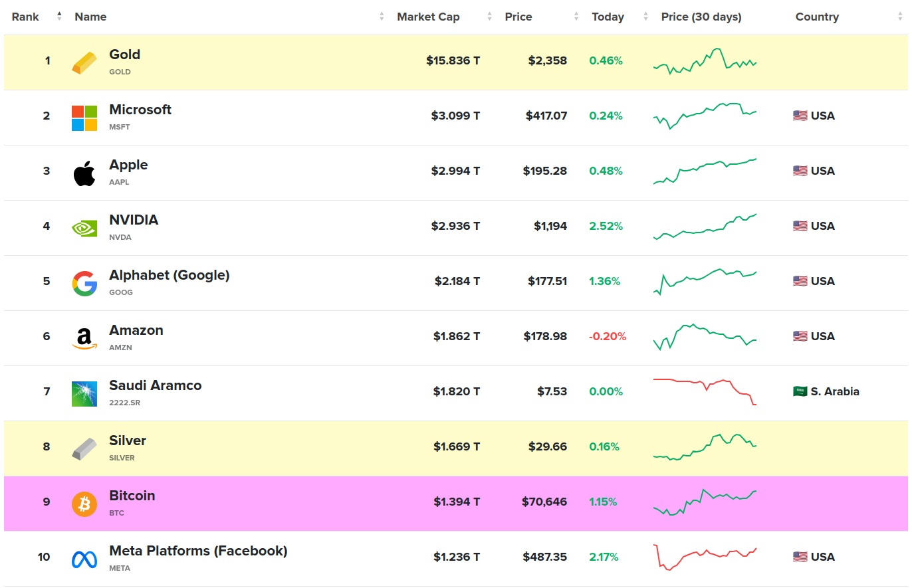Screen dimensions: 912x588
Task: Click the Microsoft logo icon
Action: [x=84, y=118]
